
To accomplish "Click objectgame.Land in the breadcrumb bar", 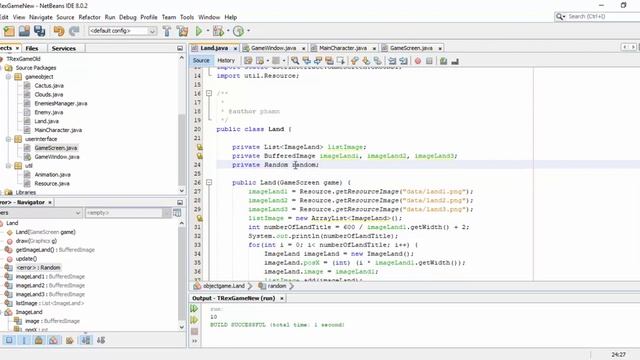I will click(x=224, y=286).
